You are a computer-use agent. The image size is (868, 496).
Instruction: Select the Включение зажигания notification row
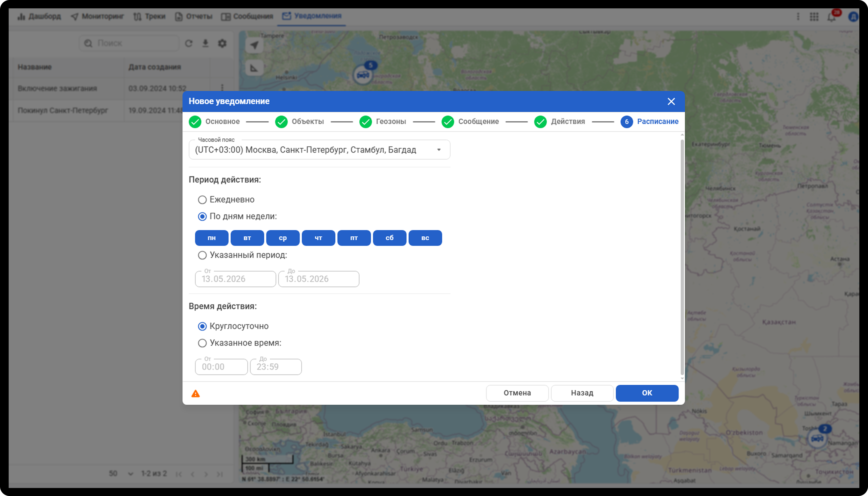pos(121,88)
